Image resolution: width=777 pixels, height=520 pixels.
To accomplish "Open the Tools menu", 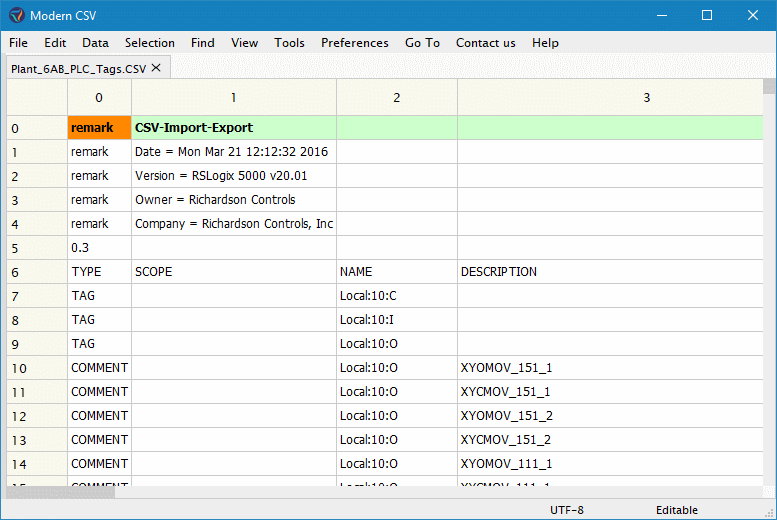I will pos(289,43).
